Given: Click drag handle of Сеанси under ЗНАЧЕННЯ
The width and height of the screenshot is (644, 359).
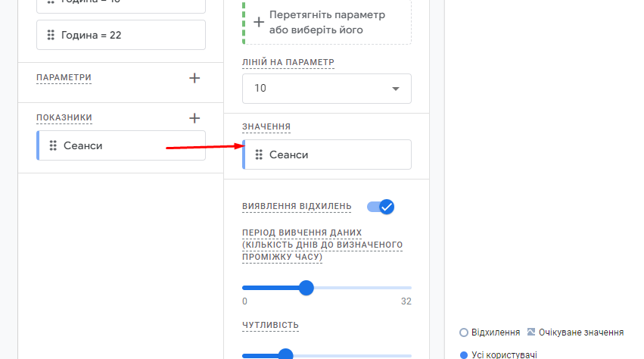Looking at the screenshot, I should [259, 155].
